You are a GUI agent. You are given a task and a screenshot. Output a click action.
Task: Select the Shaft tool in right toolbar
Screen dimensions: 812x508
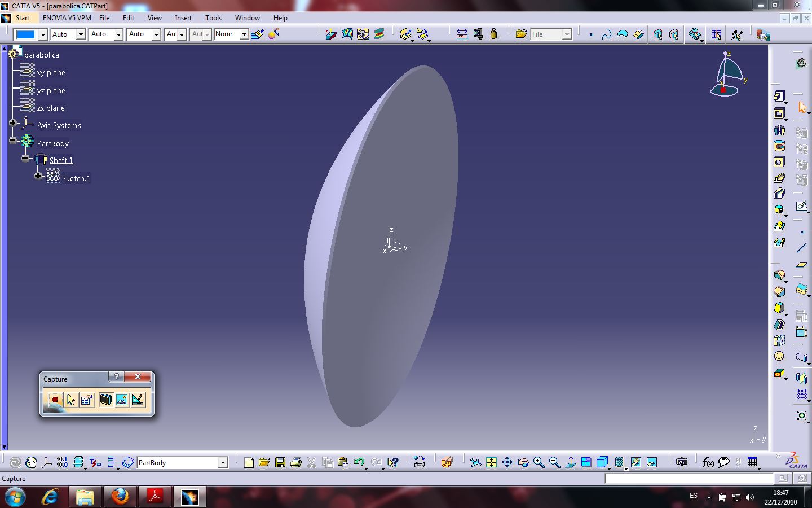coord(779,130)
